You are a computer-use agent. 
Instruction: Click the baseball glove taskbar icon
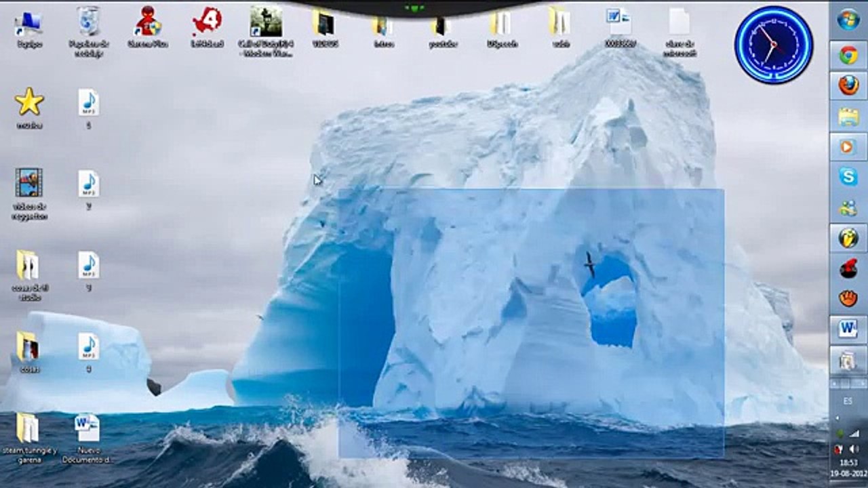click(848, 298)
